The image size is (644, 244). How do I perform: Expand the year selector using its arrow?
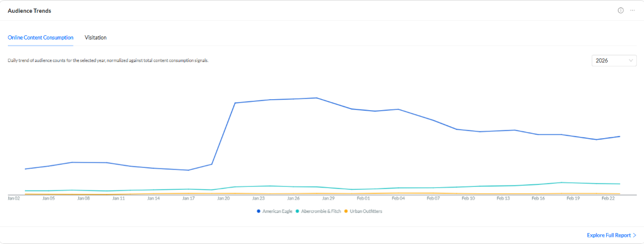631,61
